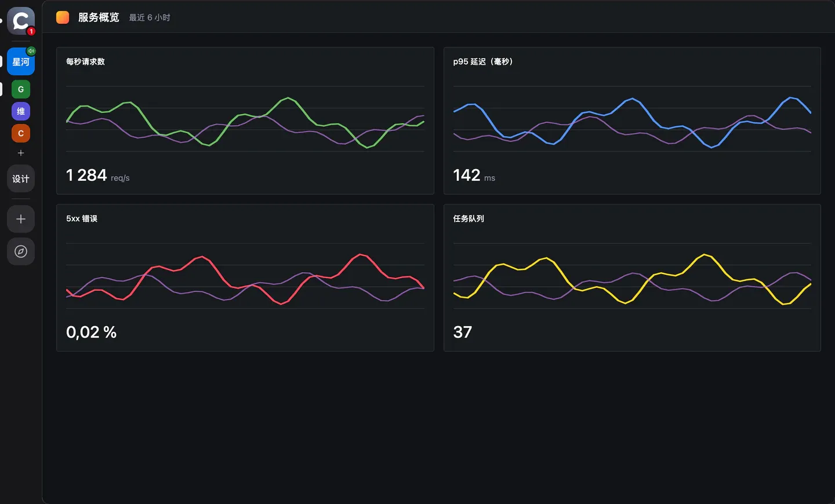This screenshot has height=504, width=835.
Task: Click the 1 284 req/s value
Action: click(97, 175)
